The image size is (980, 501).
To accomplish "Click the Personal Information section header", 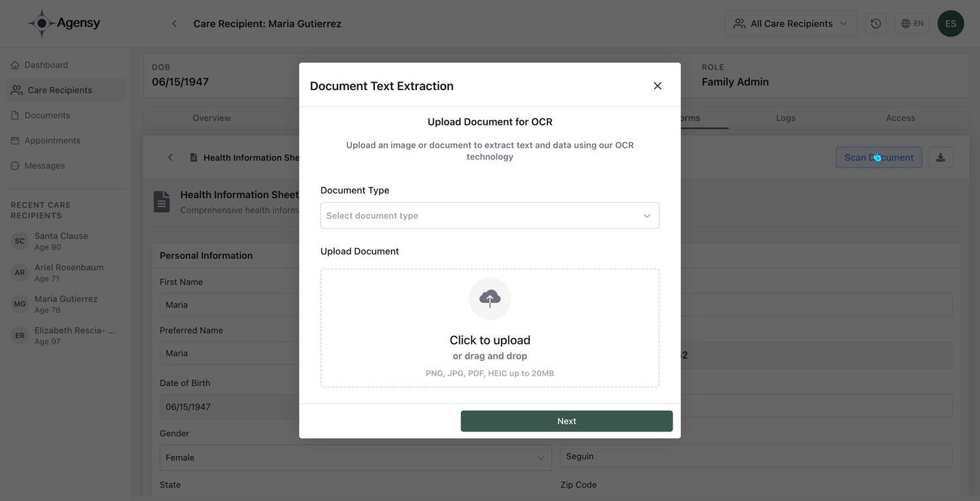I will point(206,256).
